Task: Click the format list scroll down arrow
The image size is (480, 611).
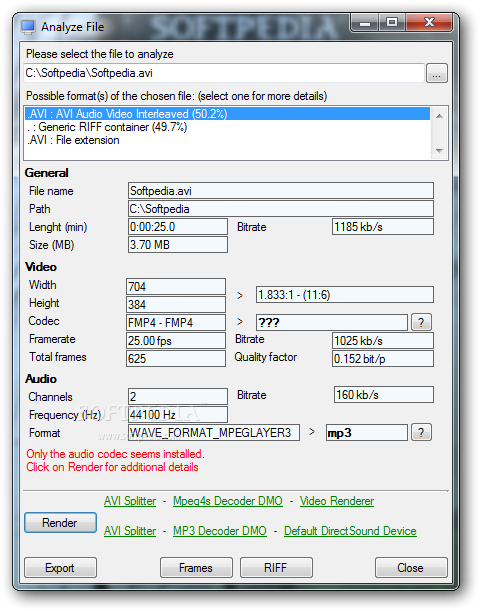Action: (439, 151)
